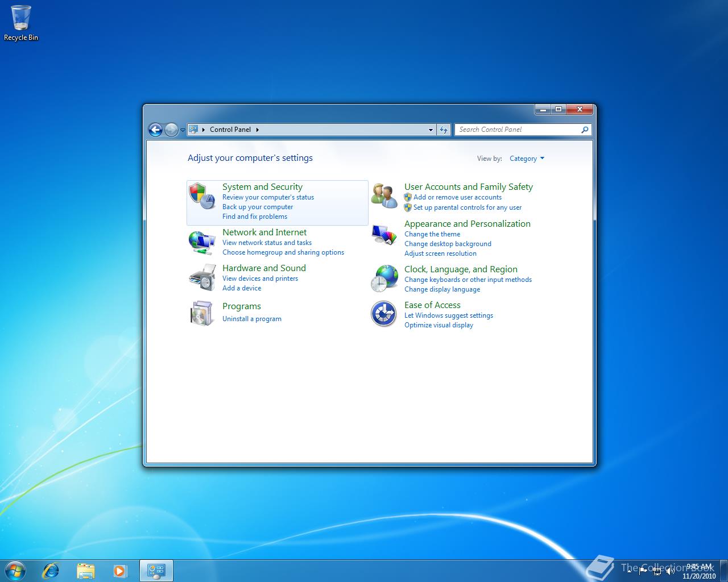Click Add or remove user accounts
This screenshot has height=582, width=728.
click(457, 197)
